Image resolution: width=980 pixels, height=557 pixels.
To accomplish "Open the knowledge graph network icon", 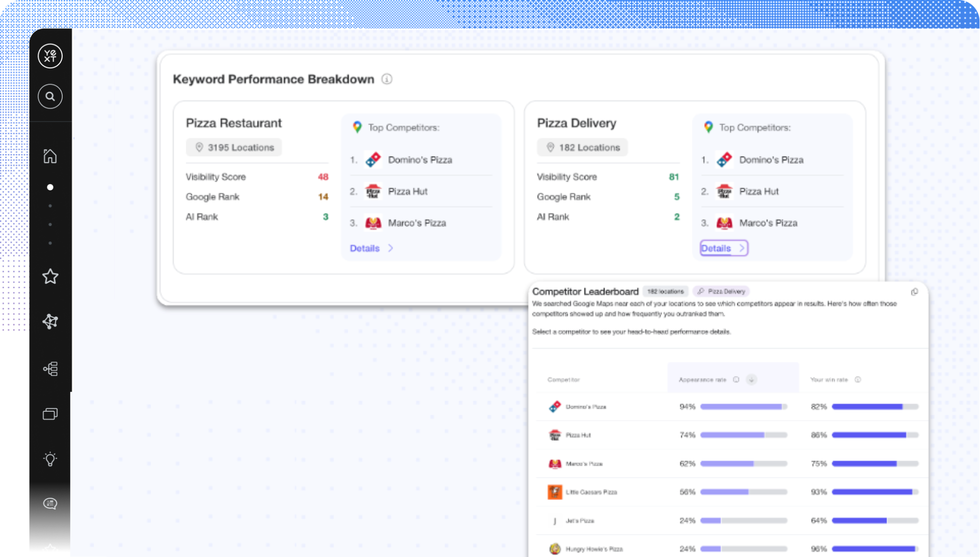I will (50, 321).
